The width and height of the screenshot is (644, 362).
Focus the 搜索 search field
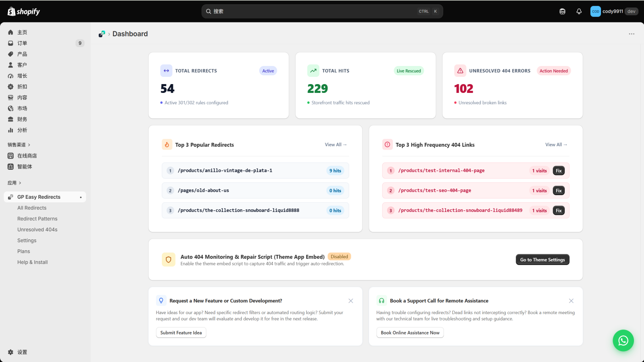322,11
